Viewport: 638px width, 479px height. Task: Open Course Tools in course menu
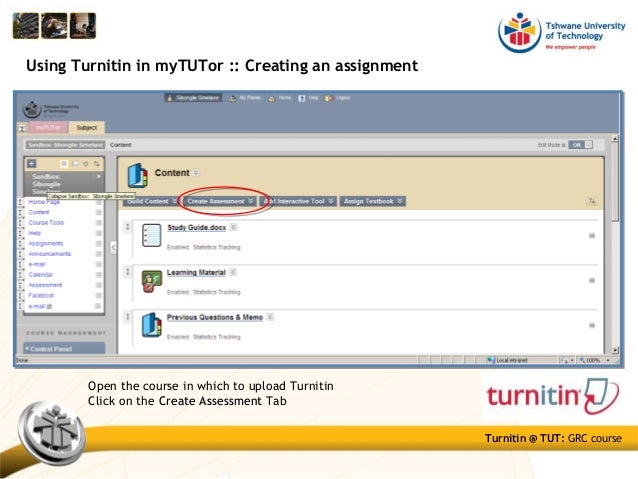(x=46, y=223)
